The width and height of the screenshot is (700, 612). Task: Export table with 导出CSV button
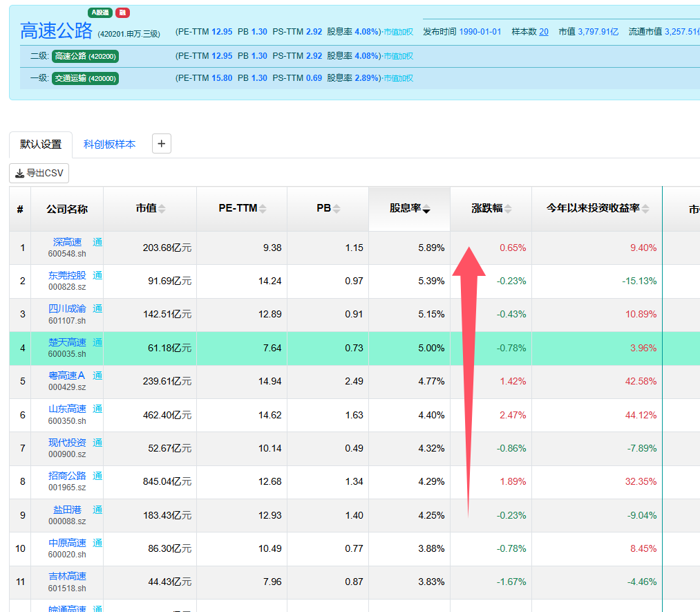pyautogui.click(x=39, y=174)
